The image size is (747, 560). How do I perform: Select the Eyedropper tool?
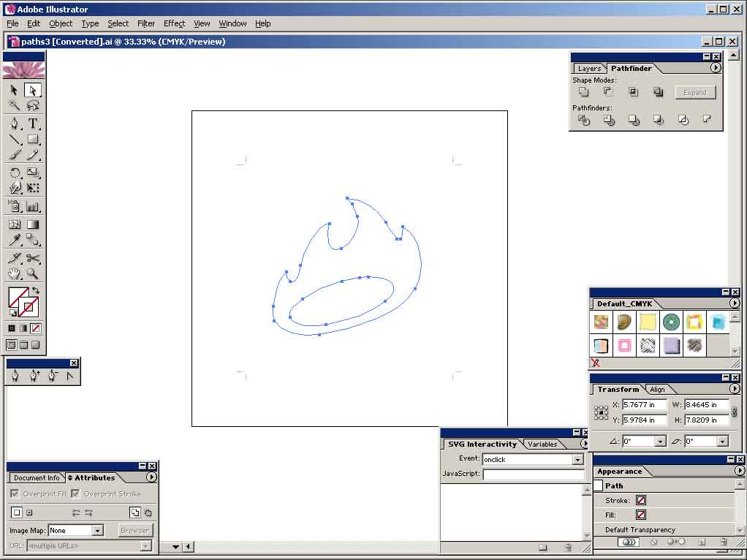click(15, 240)
